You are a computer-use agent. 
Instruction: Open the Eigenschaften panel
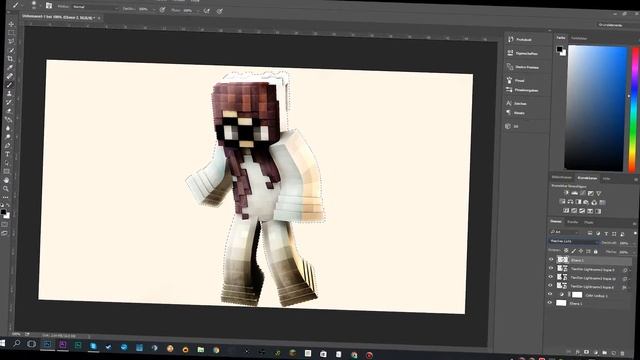(522, 53)
